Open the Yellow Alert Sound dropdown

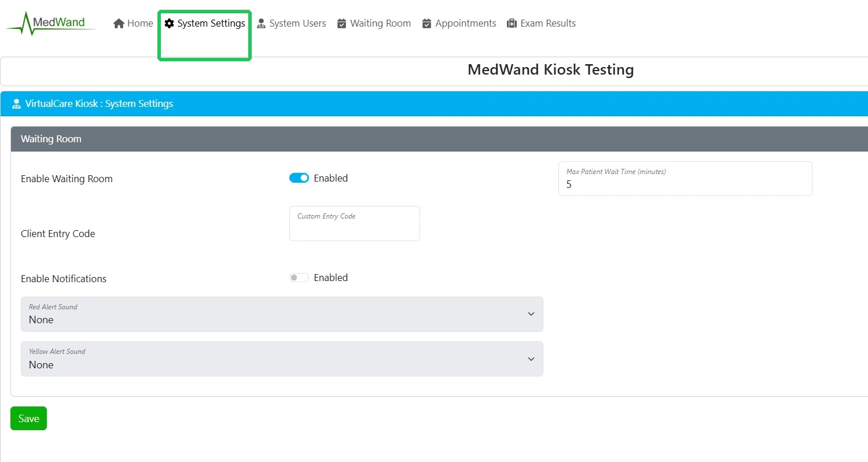coord(282,358)
